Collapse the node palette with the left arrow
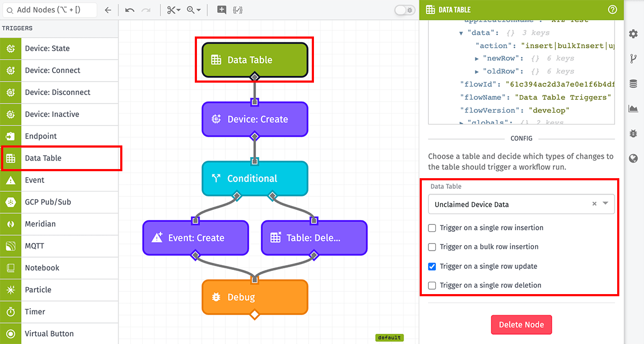This screenshot has width=644, height=344. pos(108,10)
